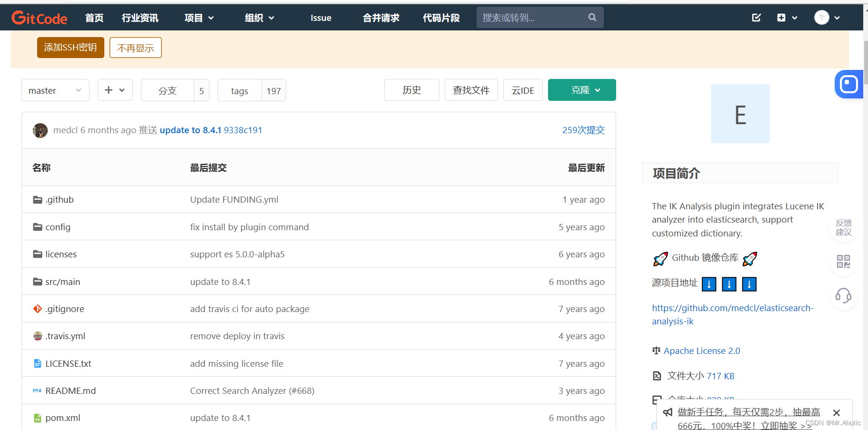Click the 不再显示 button

(136, 48)
